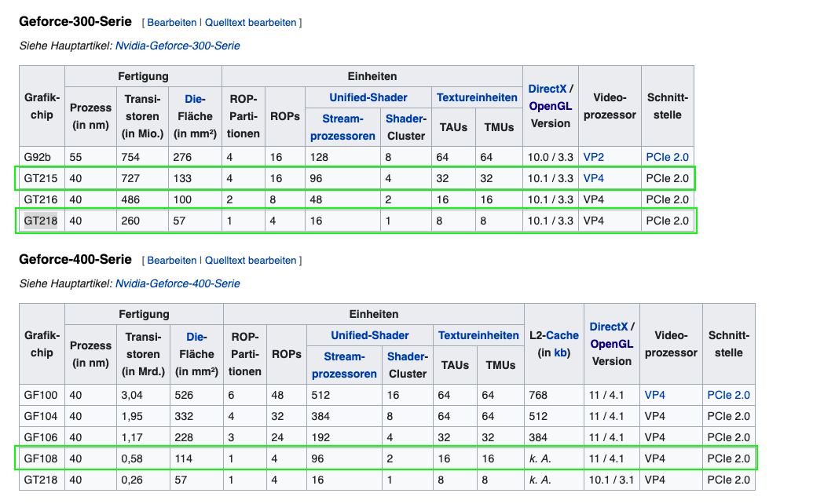Select the GT216 chip name cell

42,199
